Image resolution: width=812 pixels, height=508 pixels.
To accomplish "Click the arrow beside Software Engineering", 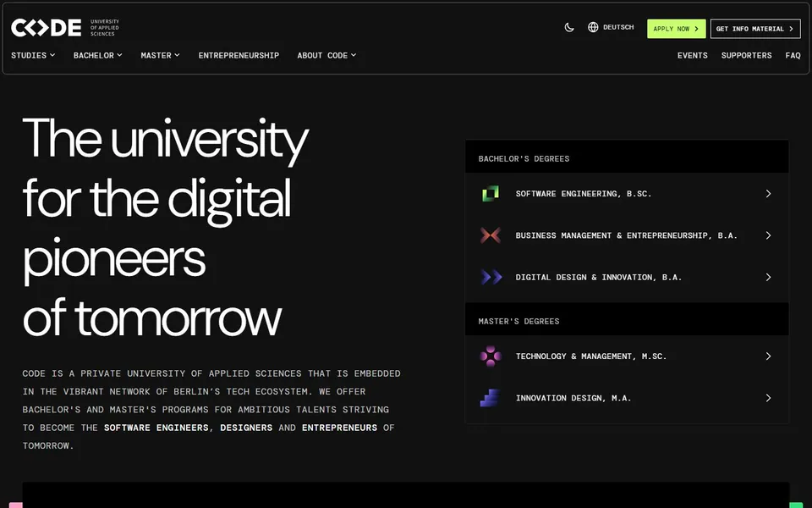I will (x=769, y=193).
